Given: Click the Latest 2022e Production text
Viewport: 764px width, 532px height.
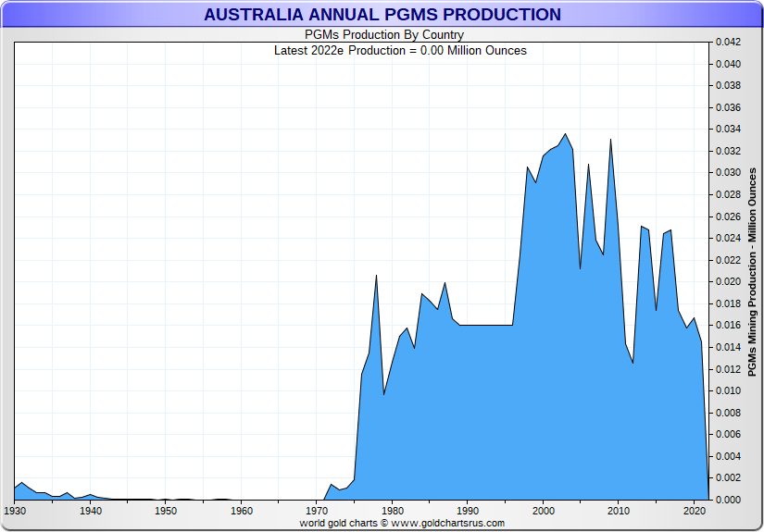Looking at the screenshot, I should tap(400, 50).
